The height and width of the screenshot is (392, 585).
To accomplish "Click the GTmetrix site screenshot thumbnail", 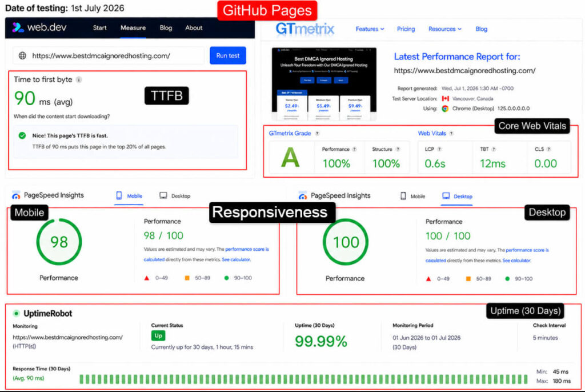I will (x=324, y=83).
